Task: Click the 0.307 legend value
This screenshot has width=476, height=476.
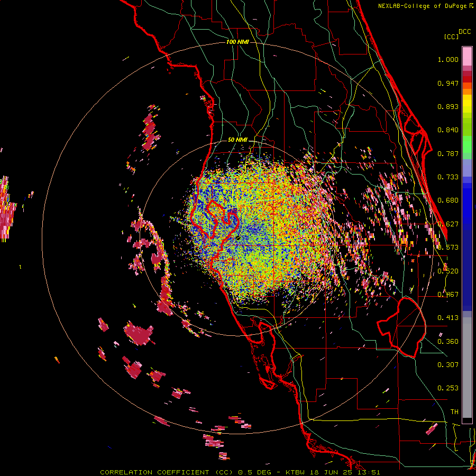Action: coord(448,365)
